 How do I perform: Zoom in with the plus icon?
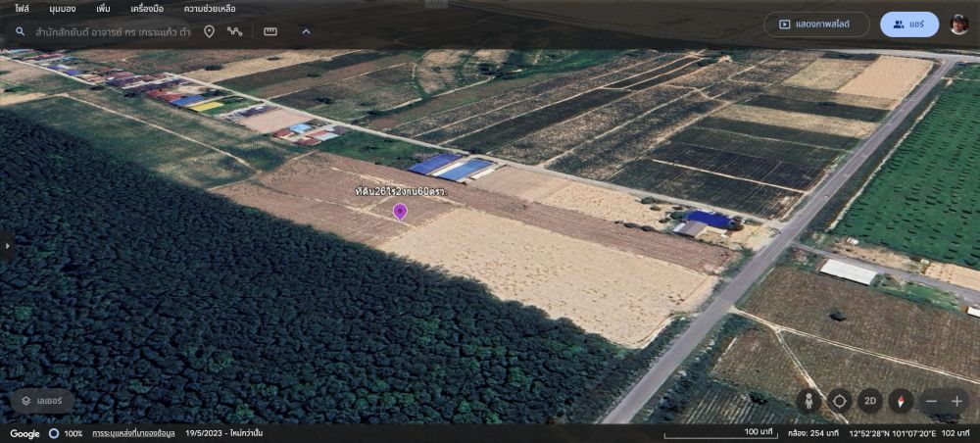[956, 401]
